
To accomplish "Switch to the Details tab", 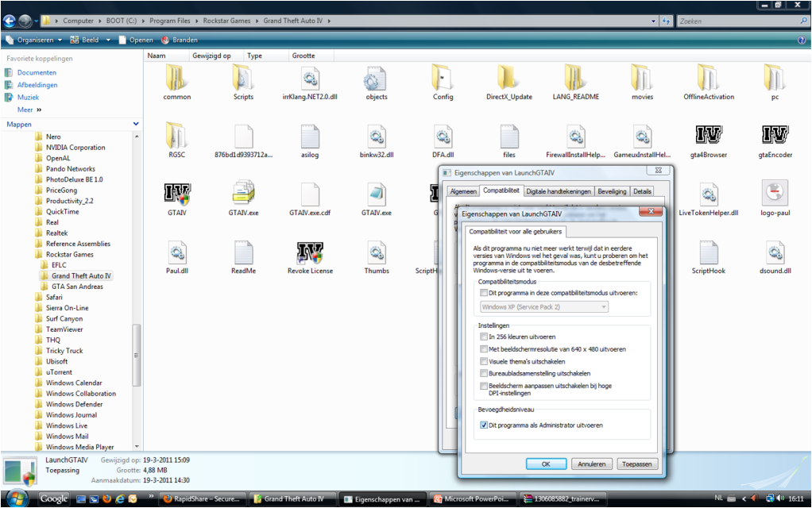I will click(642, 191).
